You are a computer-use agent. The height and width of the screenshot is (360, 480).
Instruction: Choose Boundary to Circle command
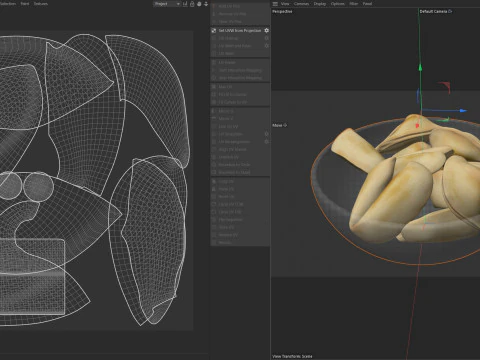pyautogui.click(x=240, y=164)
